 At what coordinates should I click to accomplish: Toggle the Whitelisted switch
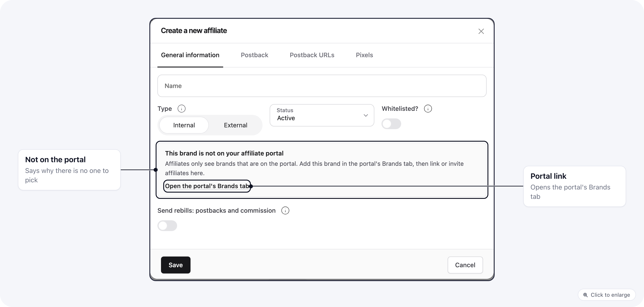click(391, 124)
